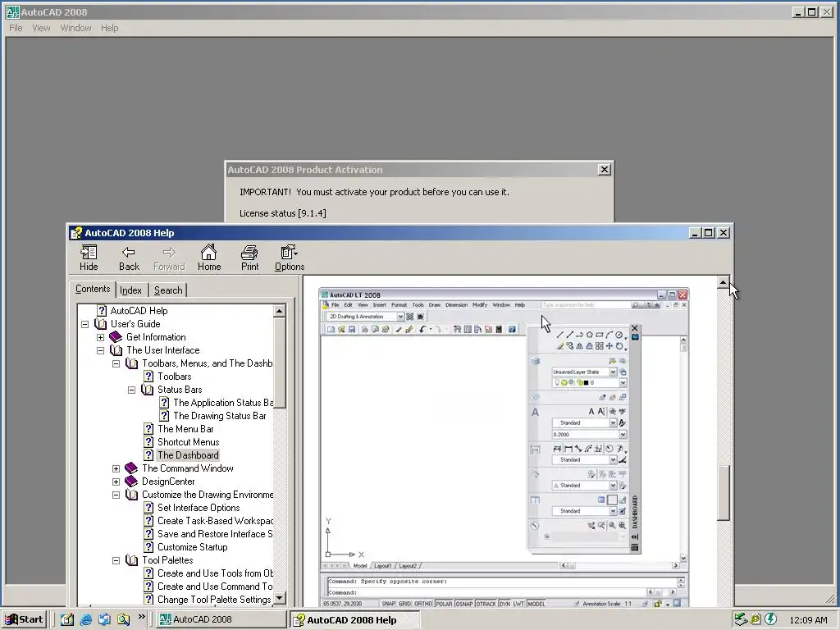Open the Windows Start menu
The height and width of the screenshot is (630, 840).
point(24,619)
